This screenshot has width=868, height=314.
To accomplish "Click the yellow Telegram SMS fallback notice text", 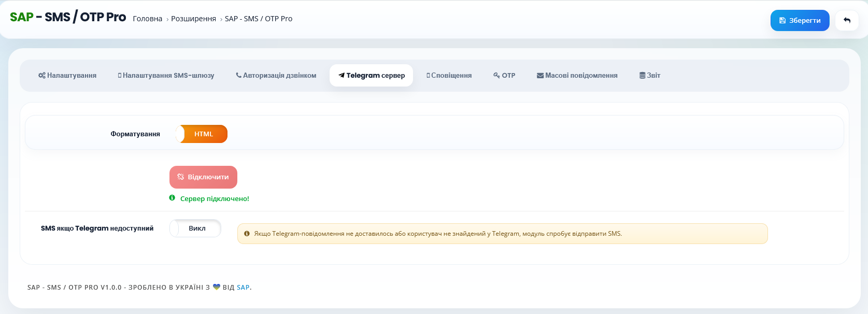I will (438, 234).
